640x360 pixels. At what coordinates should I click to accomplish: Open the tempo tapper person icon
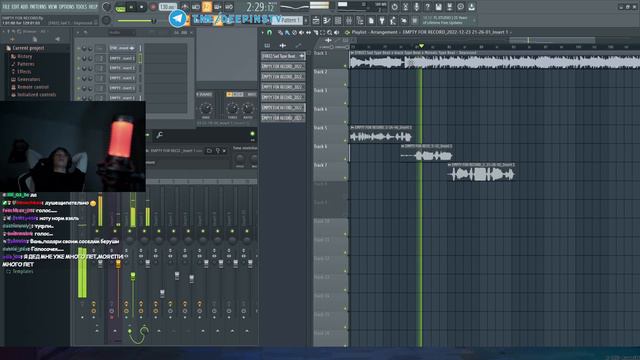[x=393, y=20]
